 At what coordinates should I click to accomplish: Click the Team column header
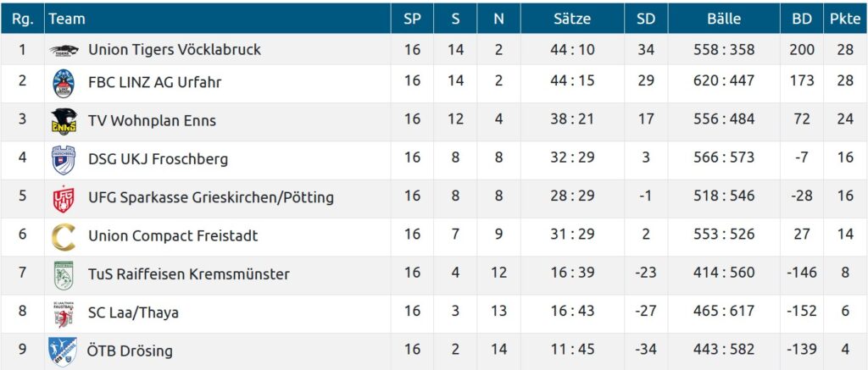coord(68,19)
